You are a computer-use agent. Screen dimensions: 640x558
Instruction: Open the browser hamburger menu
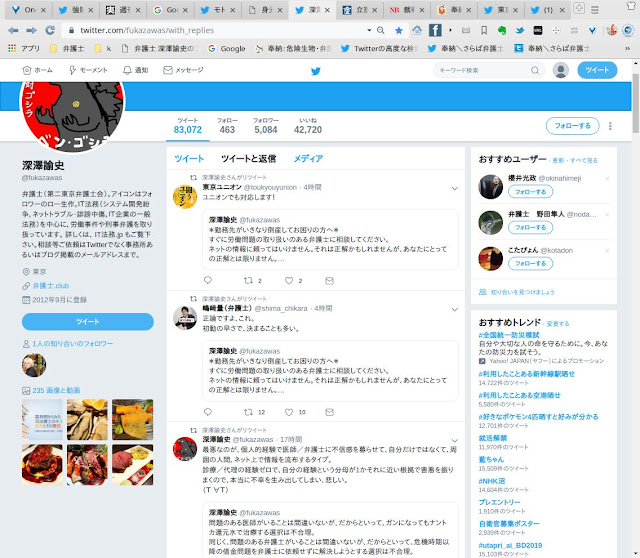(595, 9)
